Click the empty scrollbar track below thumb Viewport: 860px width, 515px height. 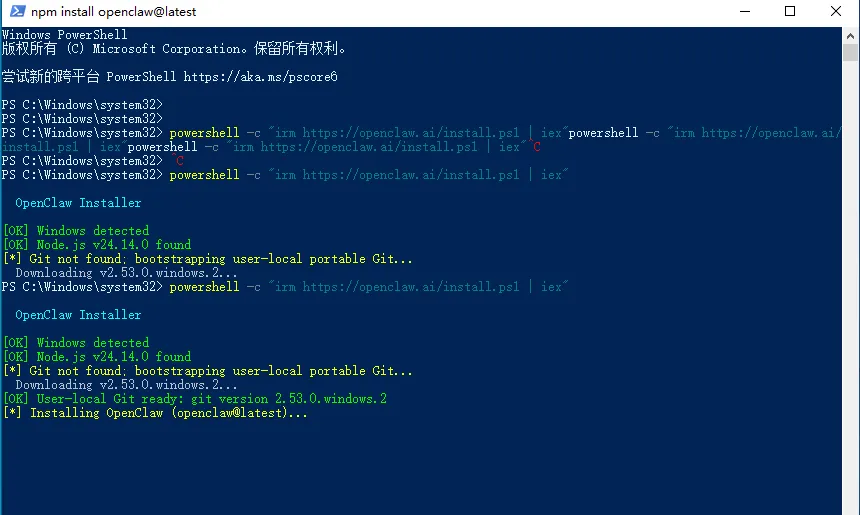[x=851, y=300]
